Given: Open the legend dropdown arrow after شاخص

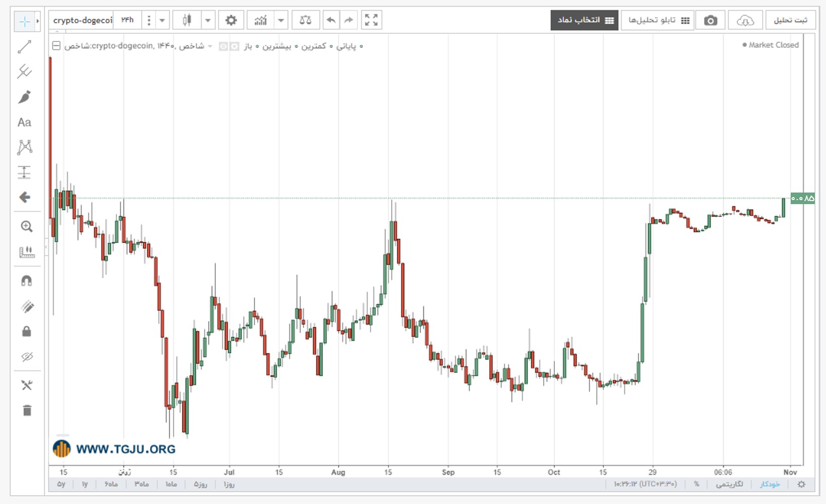Looking at the screenshot, I should coord(210,46).
